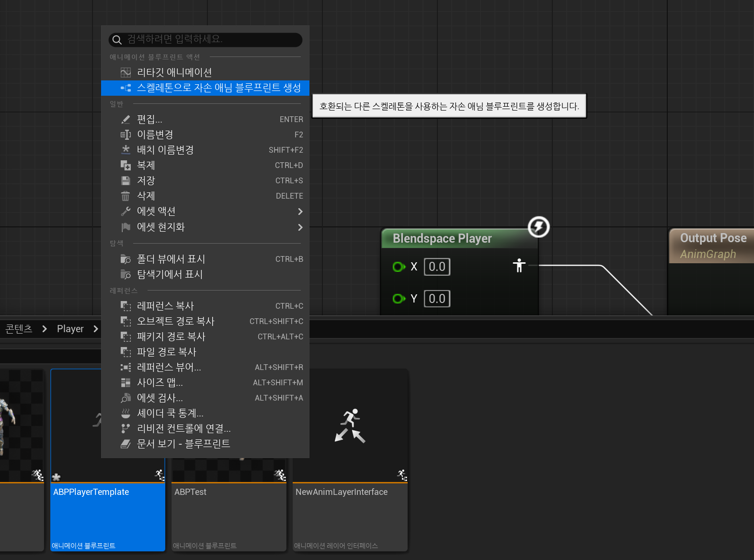Click the floppy disk 저장 icon
Image resolution: width=754 pixels, height=560 pixels.
tap(126, 180)
